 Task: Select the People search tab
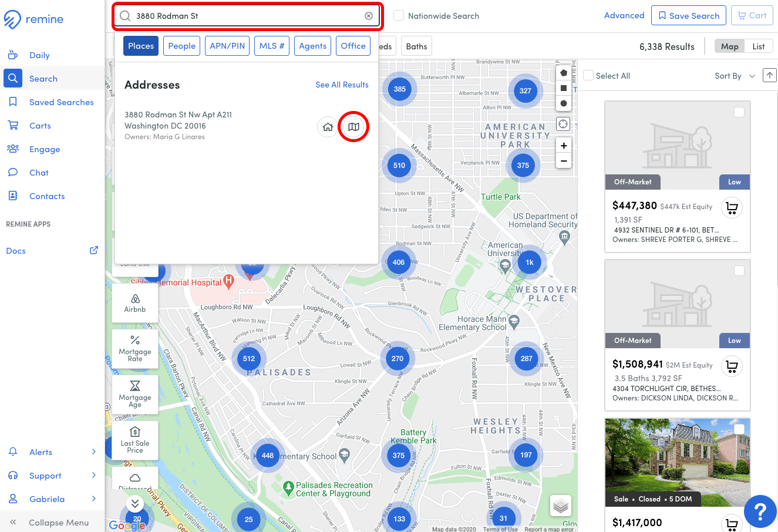pos(182,46)
